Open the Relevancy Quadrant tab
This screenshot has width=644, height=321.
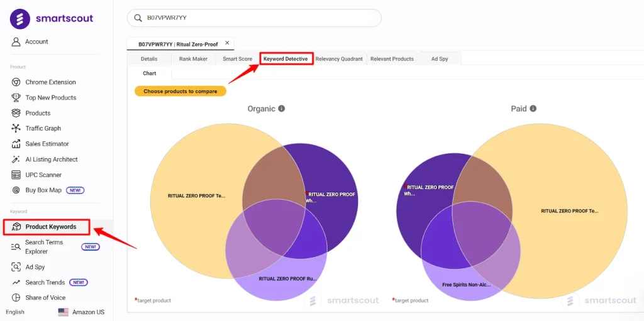(339, 58)
